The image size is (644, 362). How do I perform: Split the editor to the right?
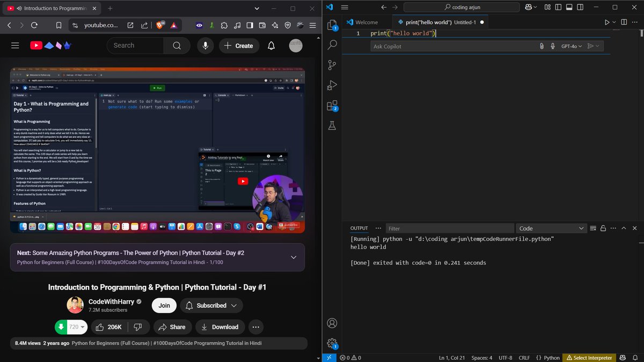tap(624, 22)
